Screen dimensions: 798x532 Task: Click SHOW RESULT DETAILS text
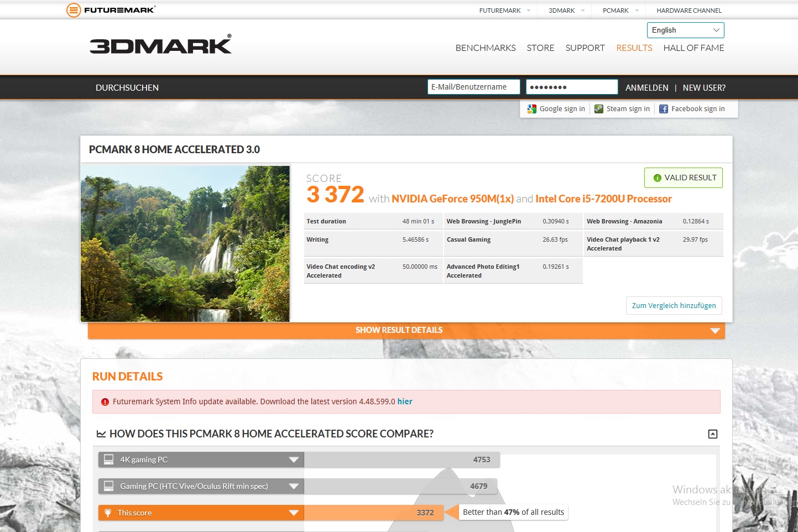click(399, 330)
